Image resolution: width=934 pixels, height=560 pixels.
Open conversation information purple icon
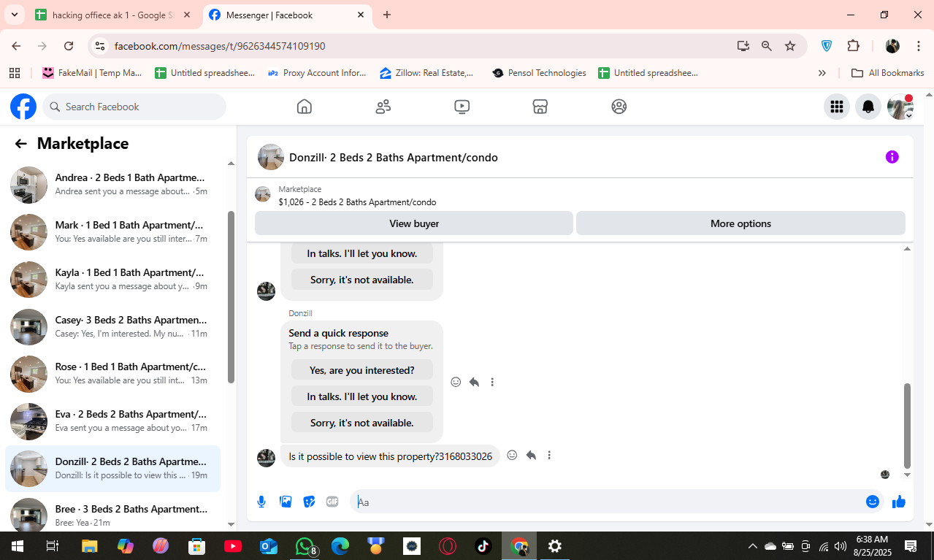pyautogui.click(x=892, y=157)
